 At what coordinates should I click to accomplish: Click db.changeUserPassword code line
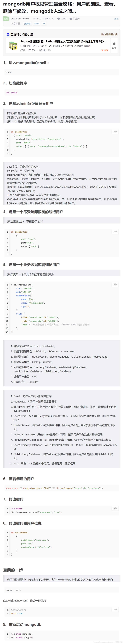[x=36, y=512]
